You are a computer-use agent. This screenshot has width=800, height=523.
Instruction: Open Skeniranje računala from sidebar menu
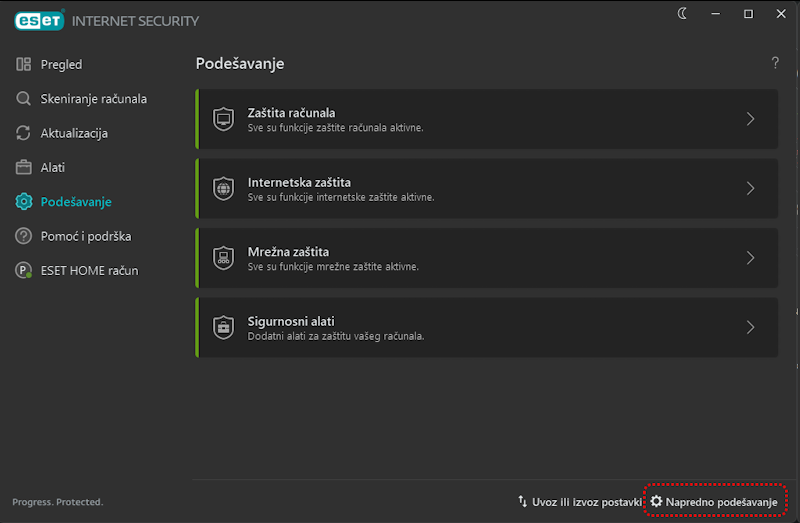pyautogui.click(x=93, y=99)
